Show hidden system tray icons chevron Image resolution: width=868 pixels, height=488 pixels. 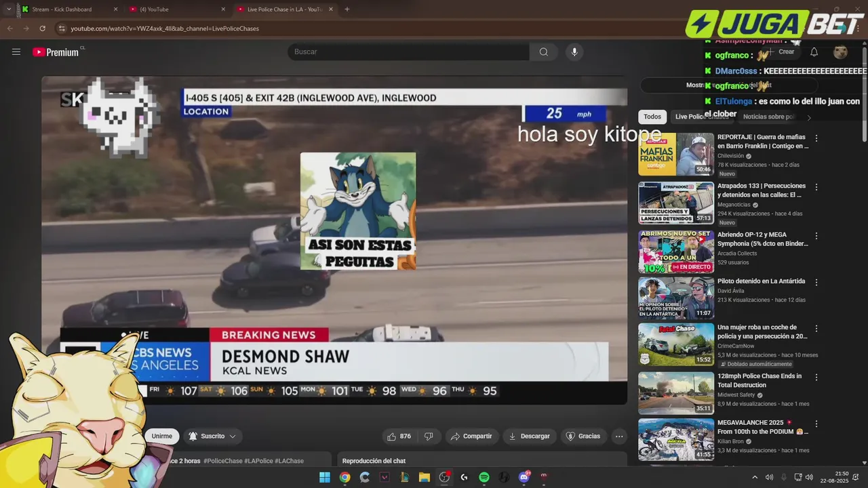pos(755,477)
